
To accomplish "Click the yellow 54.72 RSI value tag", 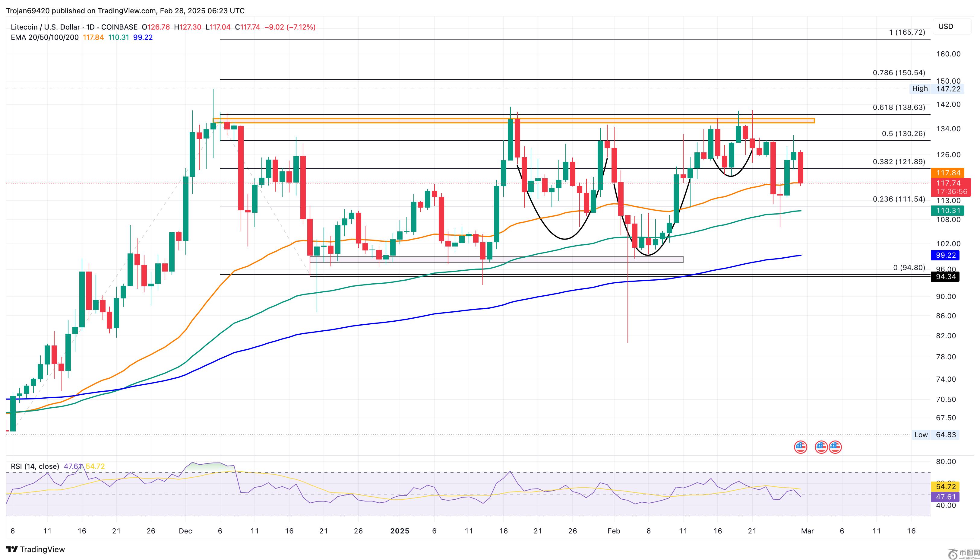I will click(945, 487).
